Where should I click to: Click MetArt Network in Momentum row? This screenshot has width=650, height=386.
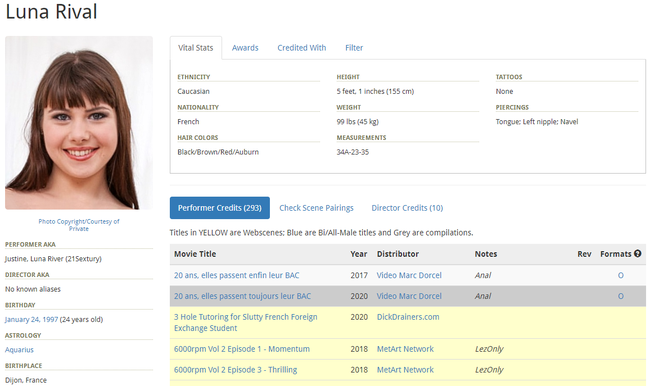click(405, 349)
